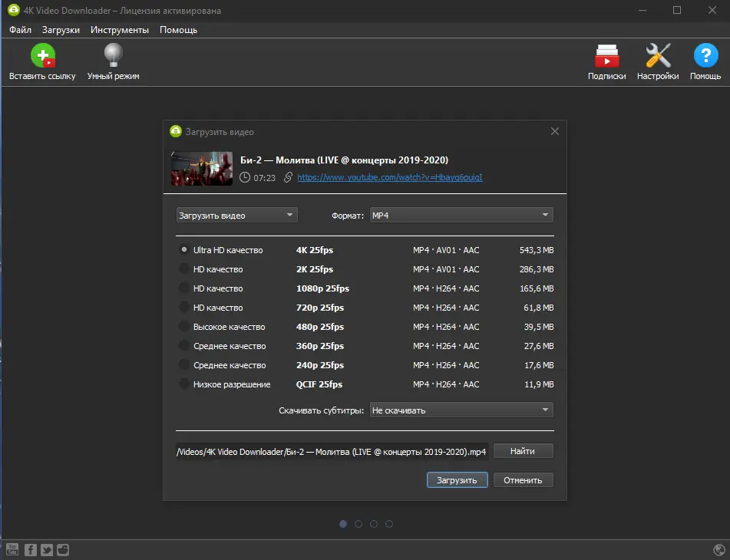Open the Загрузки menu
Screen dimensions: 730x560
[x=61, y=30]
